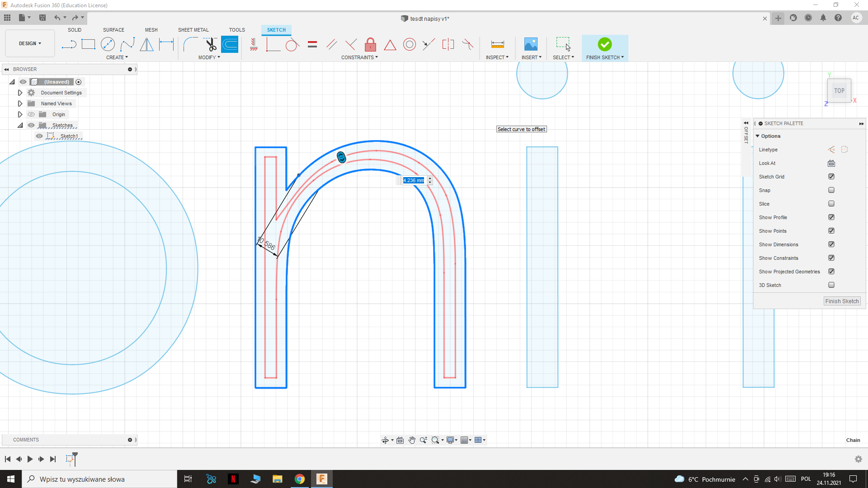868x488 pixels.
Task: Toggle Show Projected Geometries checkbox
Action: point(831,272)
